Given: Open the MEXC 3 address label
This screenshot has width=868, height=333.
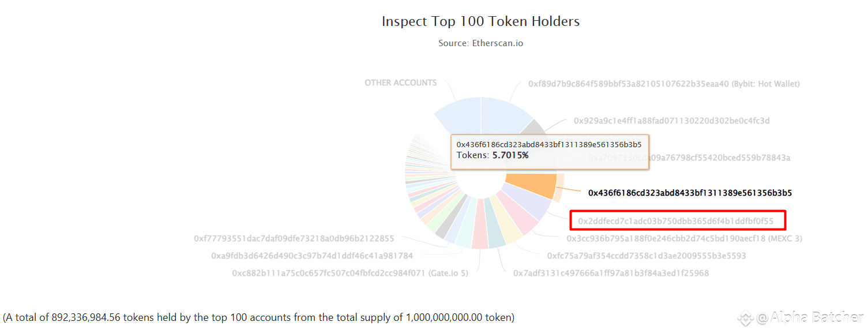Looking at the screenshot, I should coord(684,238).
